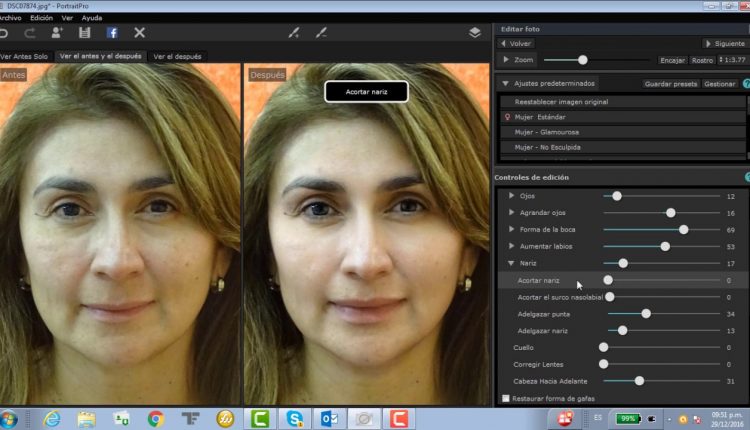Image resolution: width=750 pixels, height=430 pixels.
Task: Click the Cuello slider handle
Action: (x=604, y=347)
